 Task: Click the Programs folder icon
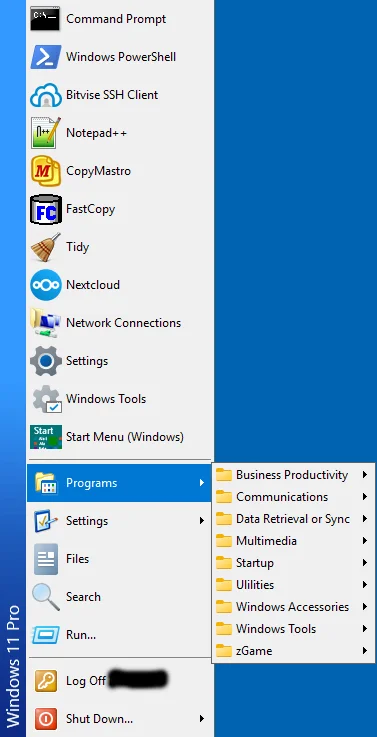click(46, 483)
